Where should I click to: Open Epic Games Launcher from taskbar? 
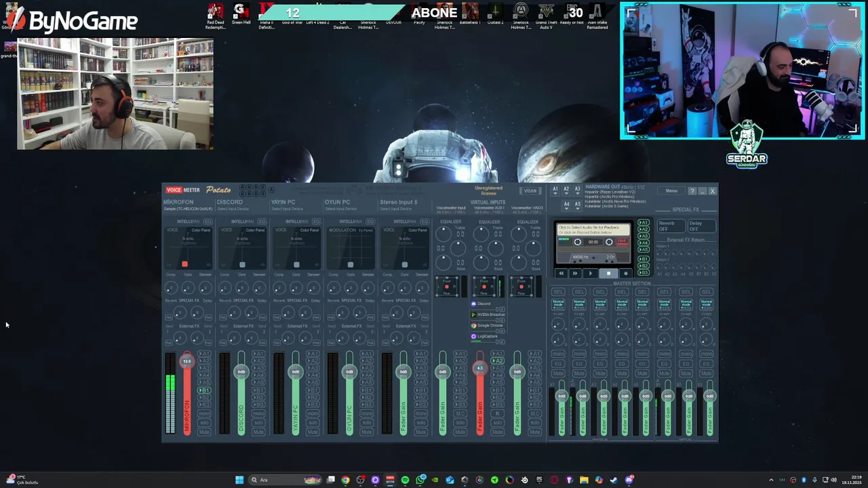click(539, 480)
